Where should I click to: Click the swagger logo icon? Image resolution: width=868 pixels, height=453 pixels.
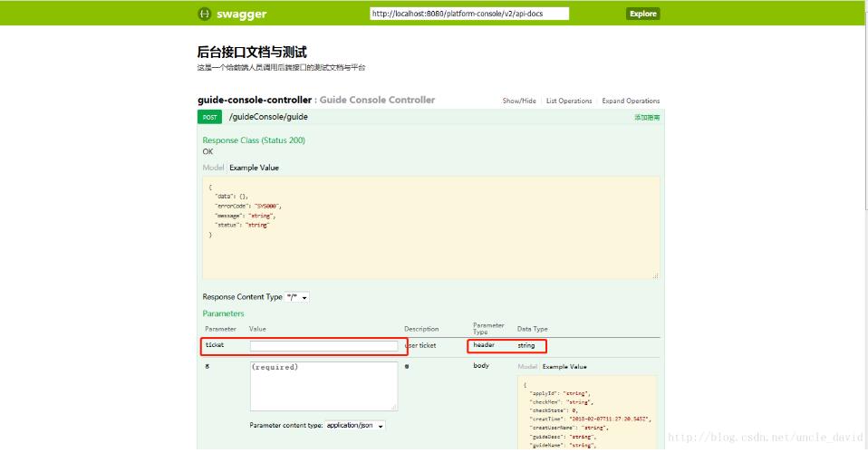coord(204,14)
